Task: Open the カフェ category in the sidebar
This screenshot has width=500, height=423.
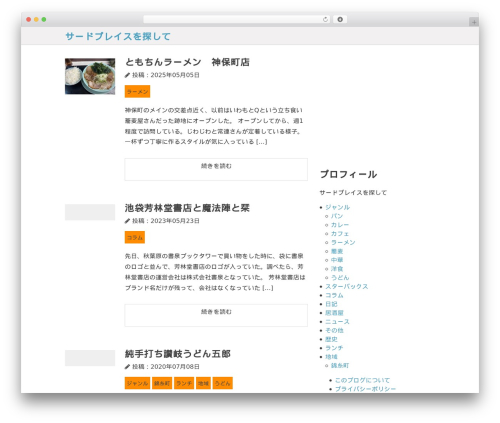Action: coord(340,234)
